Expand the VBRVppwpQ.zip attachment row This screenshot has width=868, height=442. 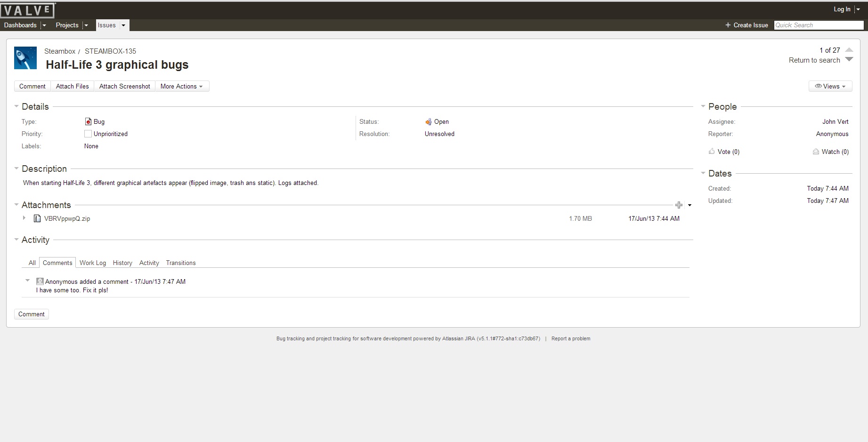(x=24, y=218)
